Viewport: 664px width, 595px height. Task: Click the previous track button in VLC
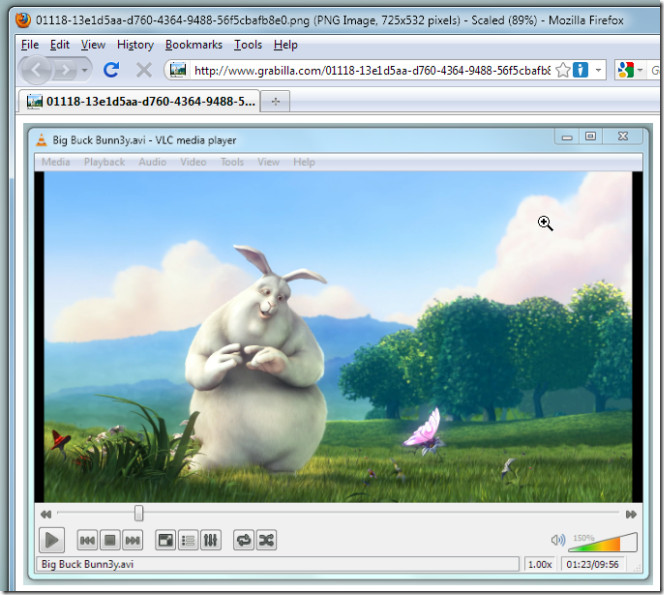click(88, 540)
